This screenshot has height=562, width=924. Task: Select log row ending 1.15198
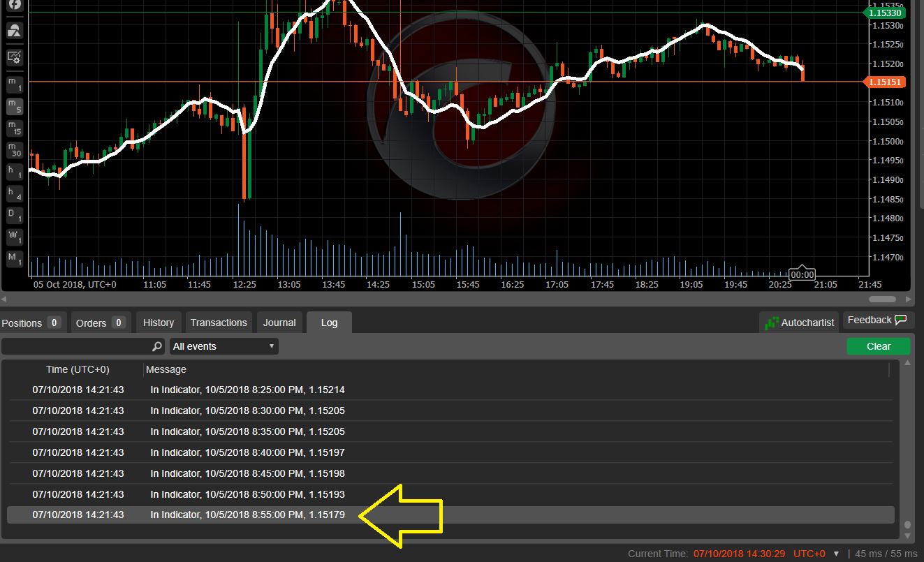coord(450,473)
